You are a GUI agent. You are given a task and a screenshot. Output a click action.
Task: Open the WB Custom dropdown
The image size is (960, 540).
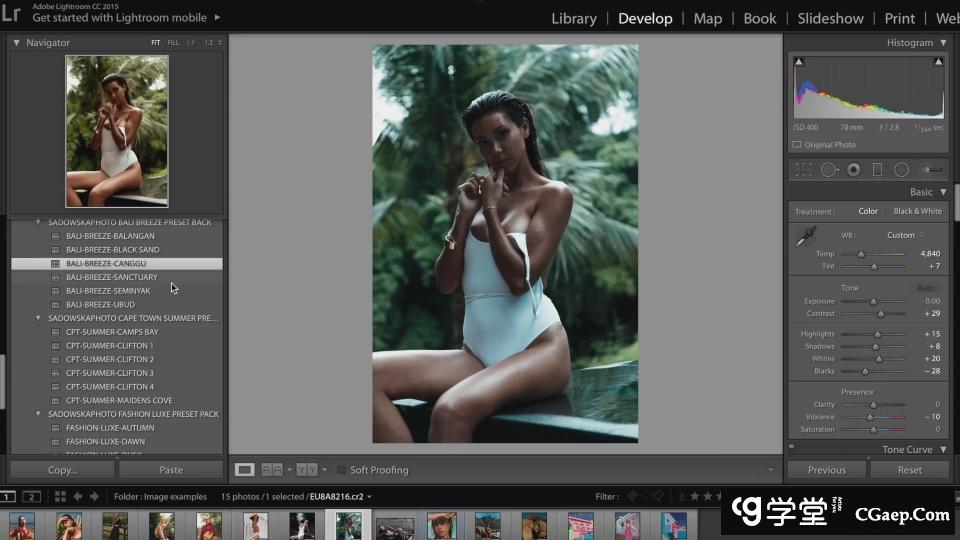904,235
